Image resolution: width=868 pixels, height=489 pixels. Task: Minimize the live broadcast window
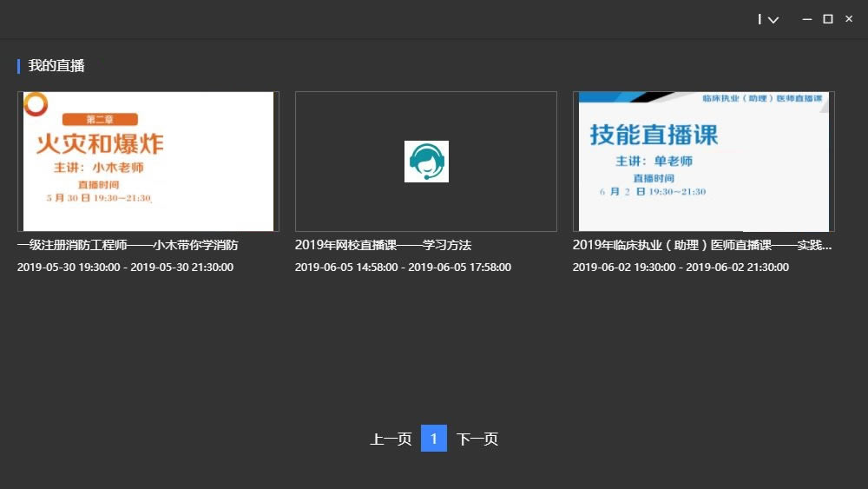tap(807, 19)
